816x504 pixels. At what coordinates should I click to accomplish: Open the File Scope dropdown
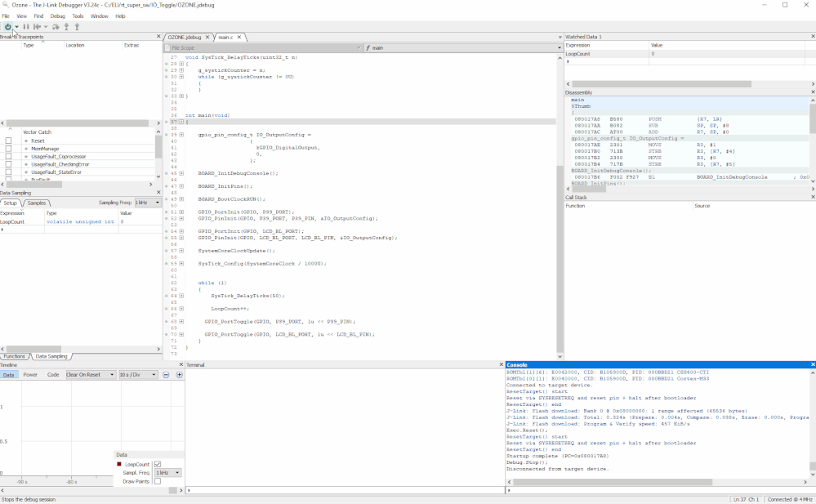[263, 48]
